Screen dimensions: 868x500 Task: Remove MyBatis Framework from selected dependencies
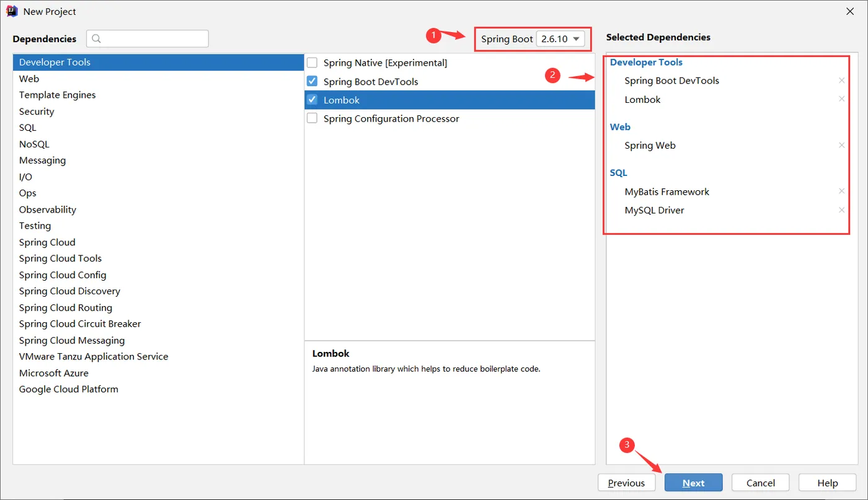coord(841,191)
